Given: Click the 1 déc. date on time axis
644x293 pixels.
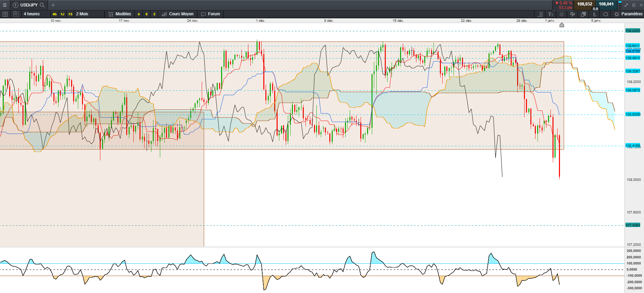Looking at the screenshot, I should pyautogui.click(x=261, y=21).
